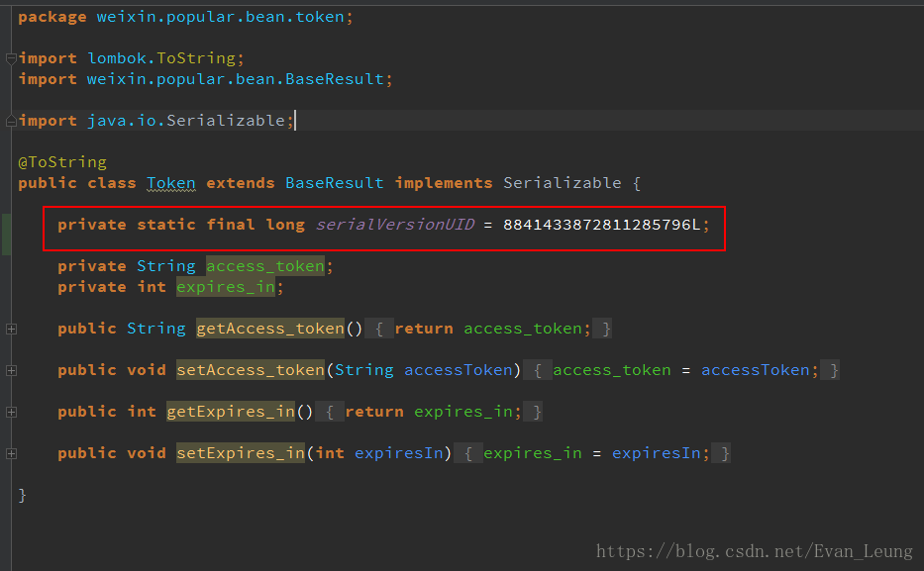Click Serializable after the implements keyword
Image resolution: width=924 pixels, height=571 pixels.
click(x=563, y=183)
